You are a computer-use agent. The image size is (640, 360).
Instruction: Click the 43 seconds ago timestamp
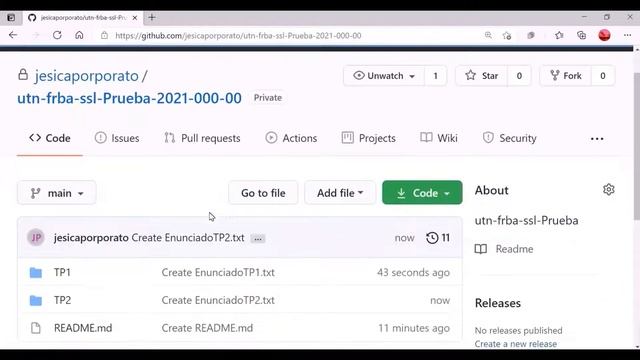[413, 272]
